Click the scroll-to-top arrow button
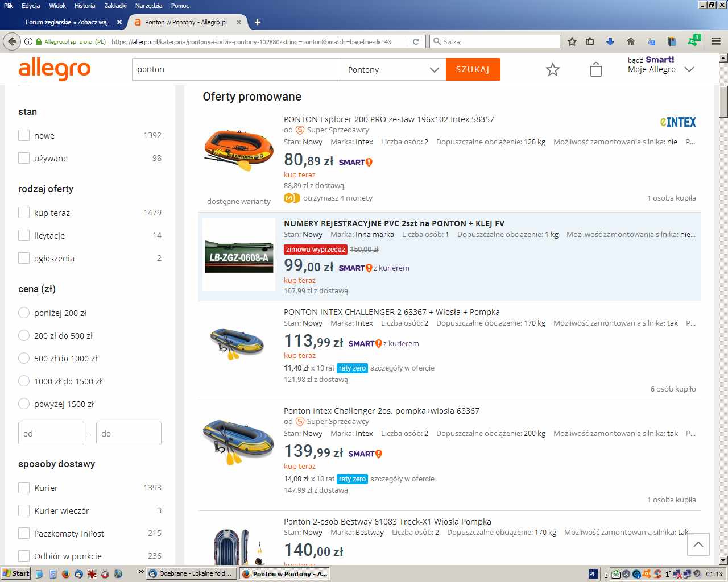 click(x=698, y=544)
